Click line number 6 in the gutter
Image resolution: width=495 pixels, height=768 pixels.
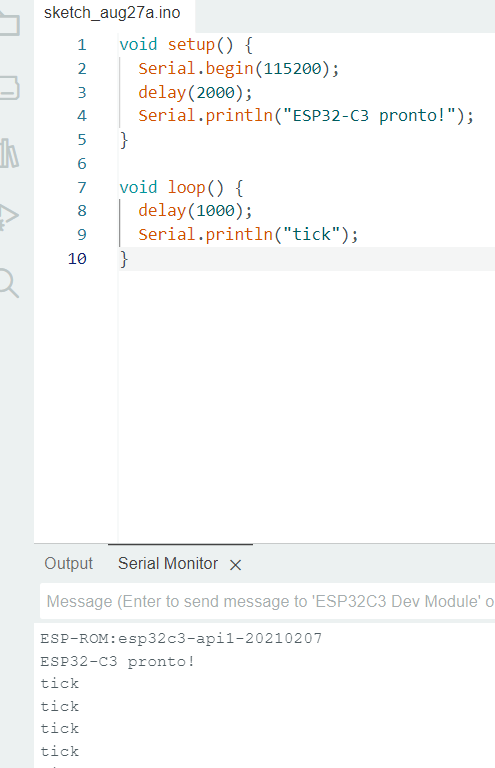coord(81,164)
